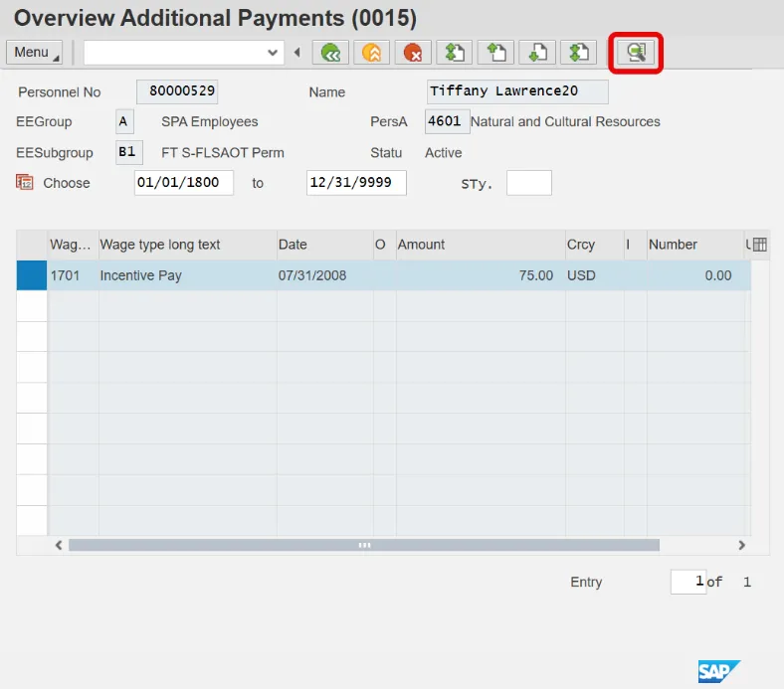
Task: Click the Choose start date field
Action: 183,183
